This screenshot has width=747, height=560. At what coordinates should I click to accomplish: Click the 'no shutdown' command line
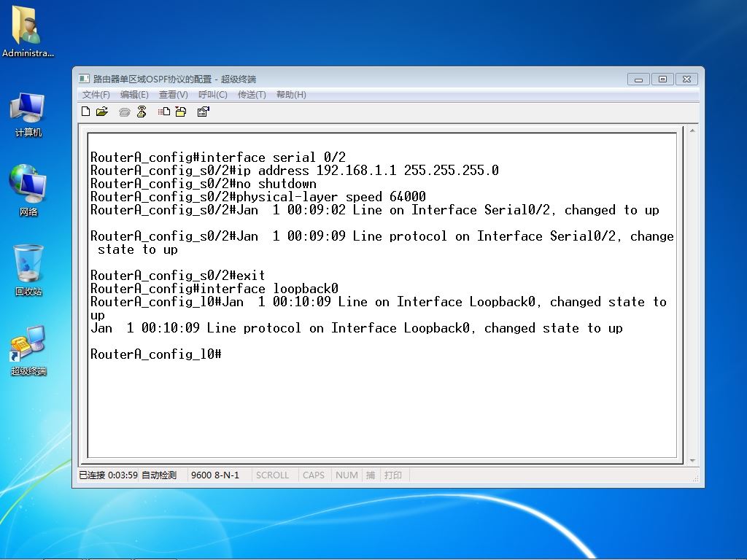(x=204, y=184)
